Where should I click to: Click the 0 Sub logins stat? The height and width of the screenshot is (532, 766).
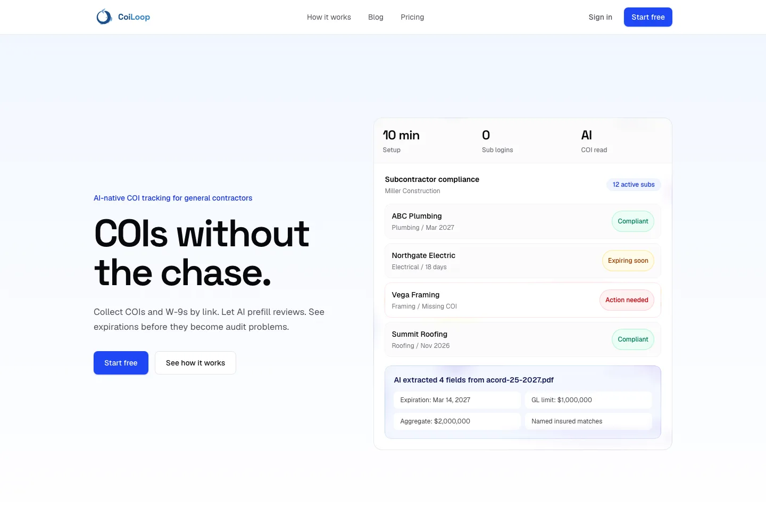coord(497,141)
